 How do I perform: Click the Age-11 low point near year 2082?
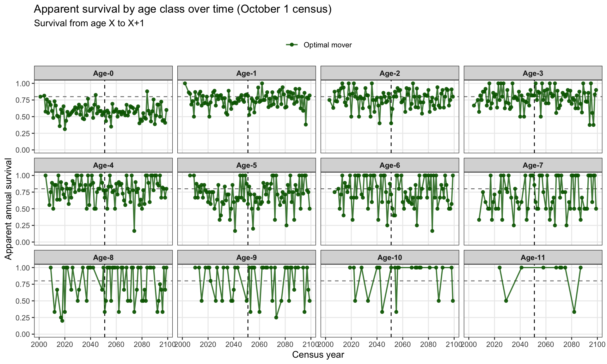click(574, 312)
